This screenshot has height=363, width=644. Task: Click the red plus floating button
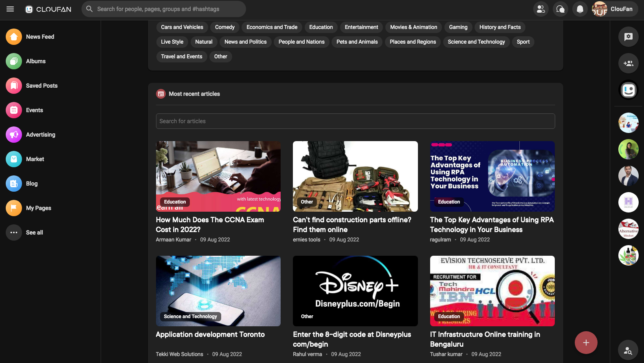pyautogui.click(x=586, y=343)
